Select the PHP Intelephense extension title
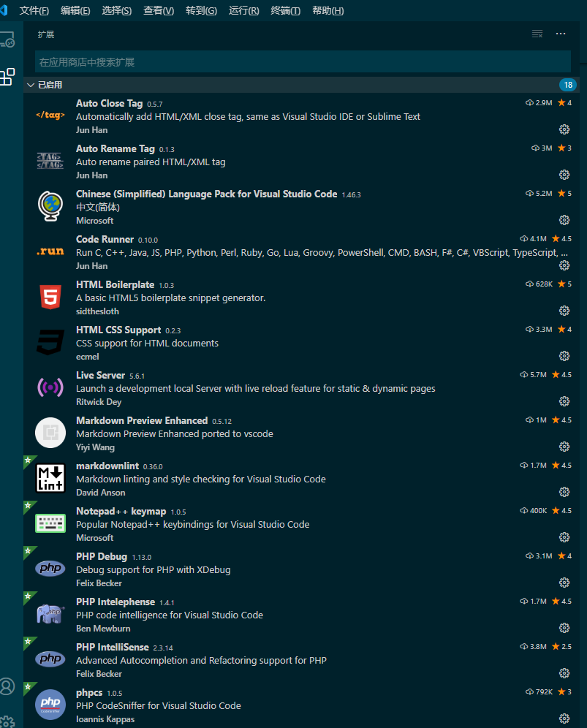The image size is (587, 728). click(115, 602)
